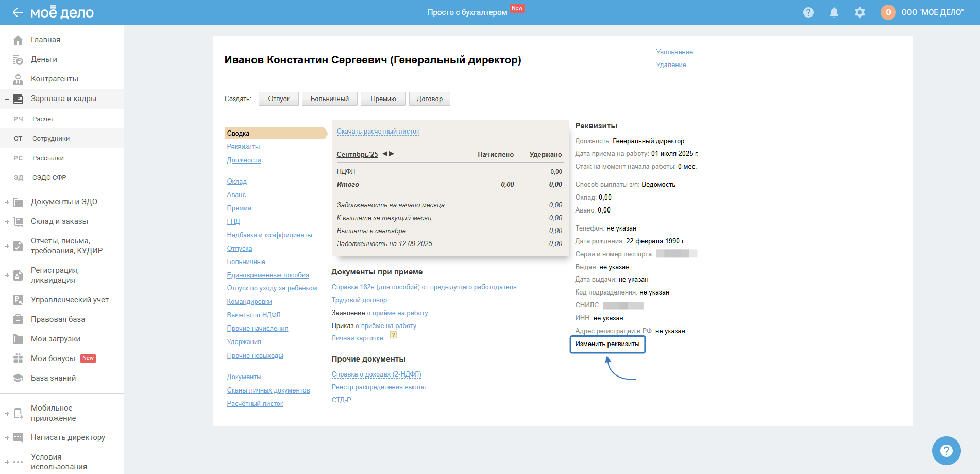
Task: Open Надбавки и коэффициенты section
Action: point(269,235)
